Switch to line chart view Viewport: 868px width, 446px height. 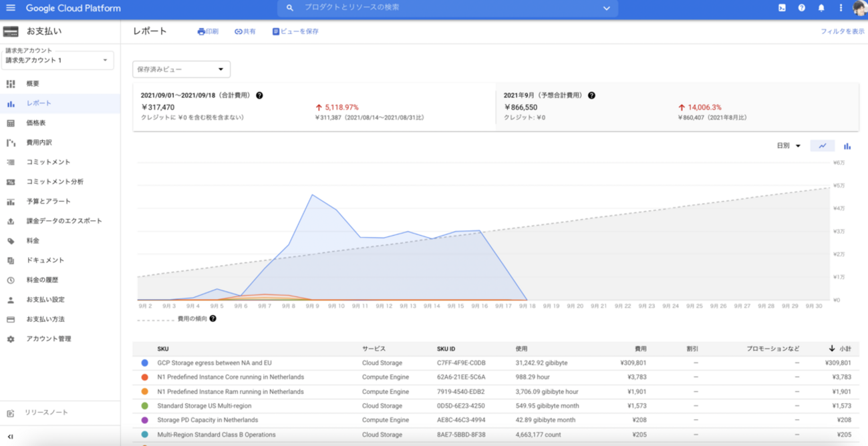823,146
